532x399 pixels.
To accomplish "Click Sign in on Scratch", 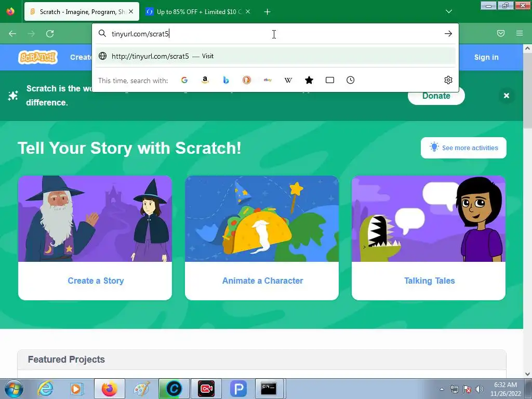I will [486, 57].
